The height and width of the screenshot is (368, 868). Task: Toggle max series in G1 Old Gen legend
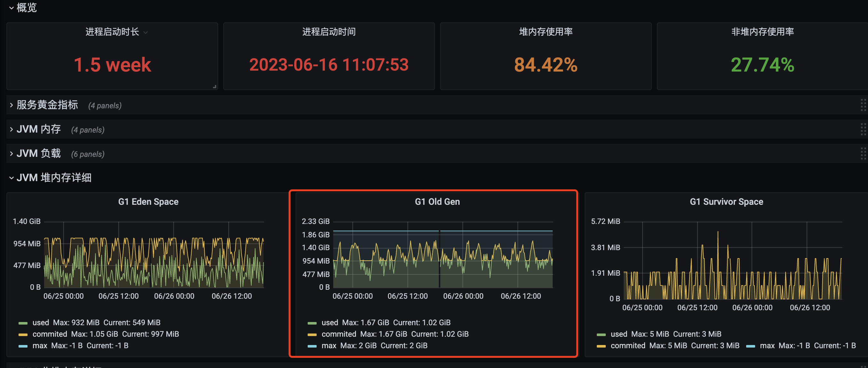click(329, 345)
